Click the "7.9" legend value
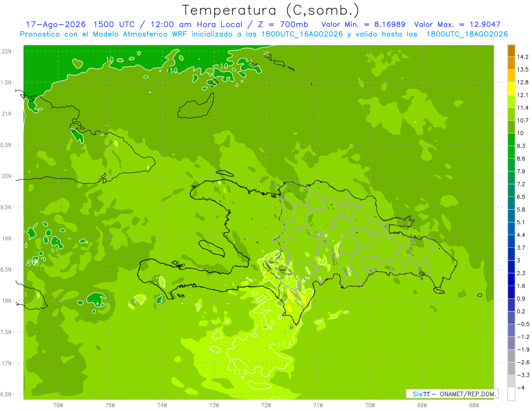 [x=521, y=171]
